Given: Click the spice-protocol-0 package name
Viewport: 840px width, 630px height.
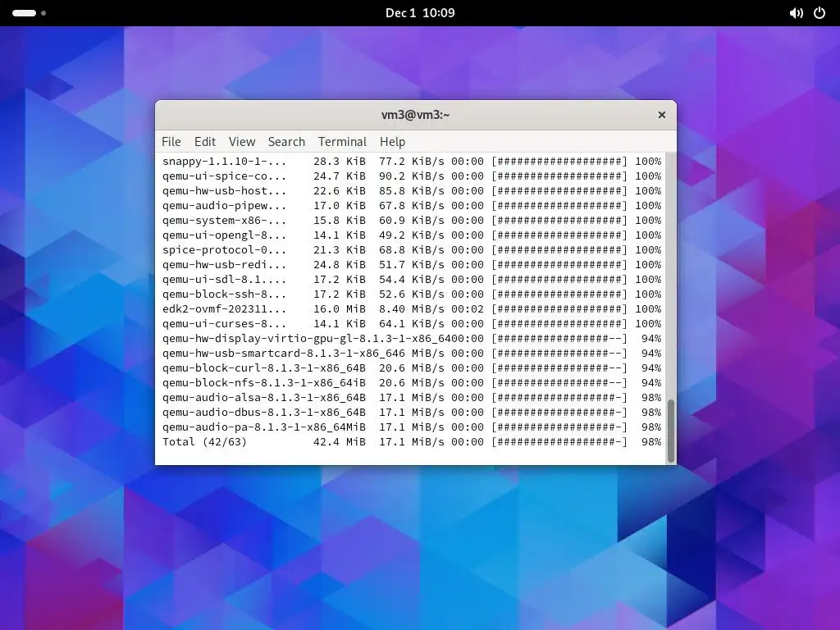Looking at the screenshot, I should coord(224,249).
